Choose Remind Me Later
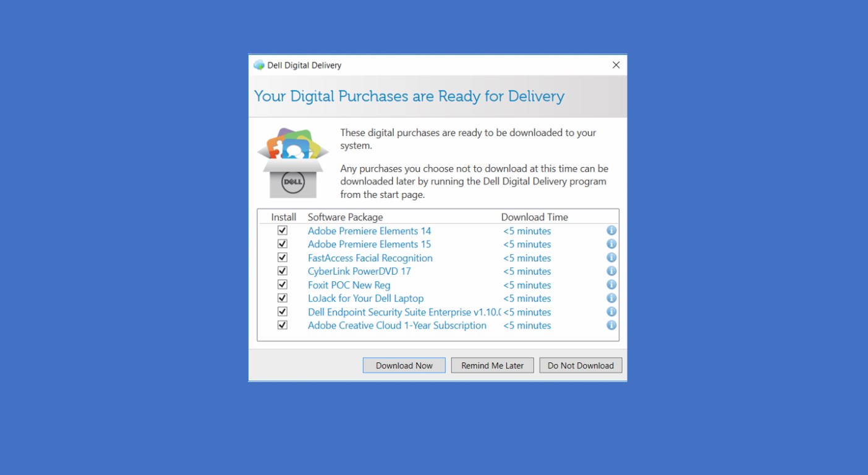868x475 pixels. (x=493, y=366)
